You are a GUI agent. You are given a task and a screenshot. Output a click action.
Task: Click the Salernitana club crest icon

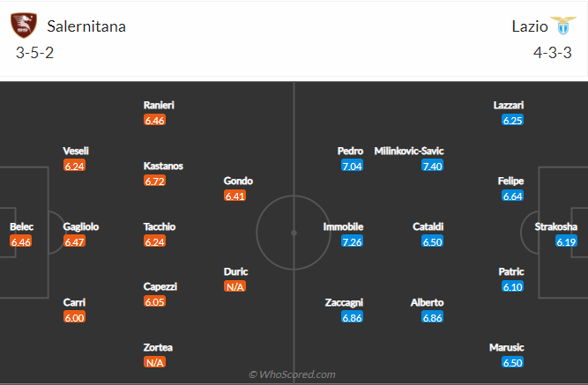24,26
